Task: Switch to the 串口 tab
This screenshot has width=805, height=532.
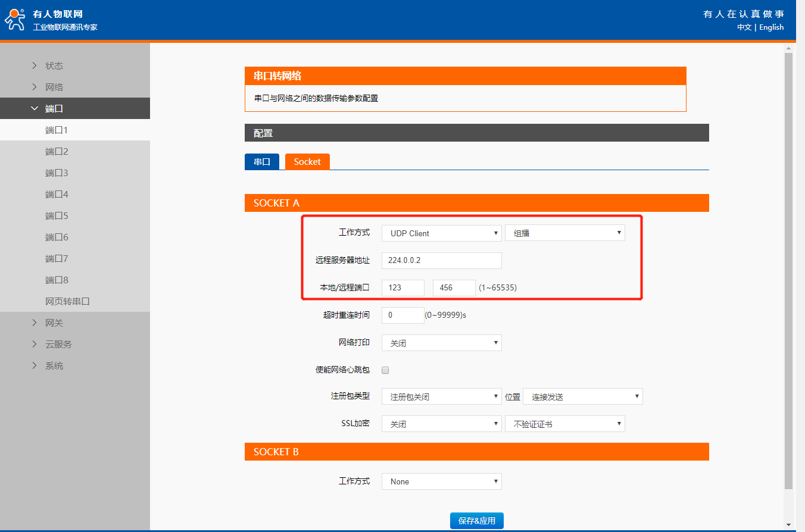Action: coord(262,162)
